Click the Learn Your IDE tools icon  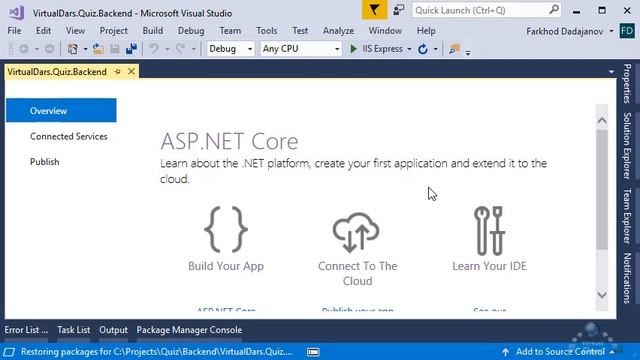(489, 231)
